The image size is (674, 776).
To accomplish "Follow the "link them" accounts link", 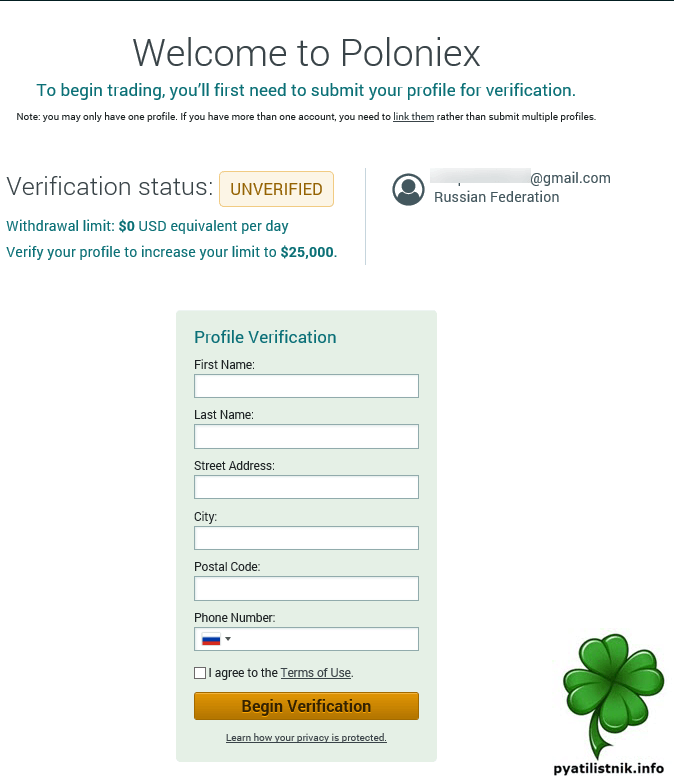I will click(x=413, y=117).
